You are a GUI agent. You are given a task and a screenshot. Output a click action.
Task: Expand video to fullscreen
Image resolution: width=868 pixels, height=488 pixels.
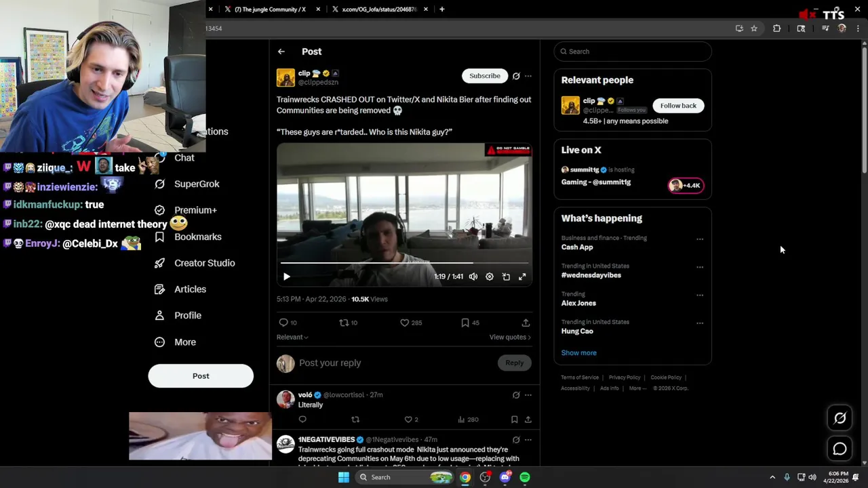tap(522, 277)
